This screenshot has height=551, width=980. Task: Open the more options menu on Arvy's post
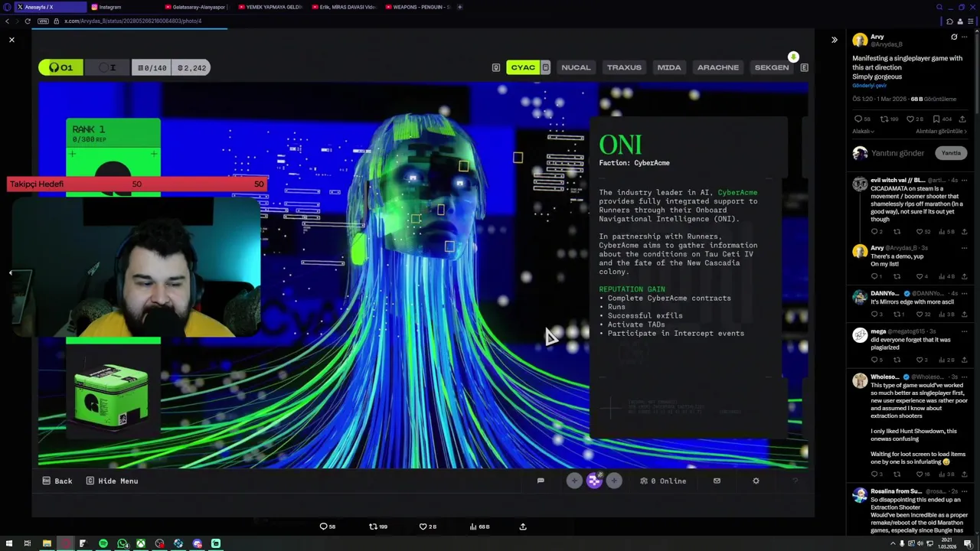click(964, 37)
